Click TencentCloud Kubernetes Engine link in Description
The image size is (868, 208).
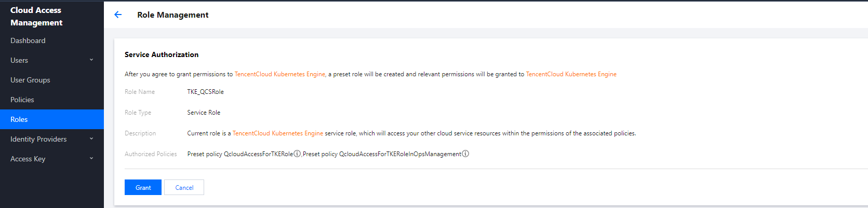pyautogui.click(x=277, y=133)
